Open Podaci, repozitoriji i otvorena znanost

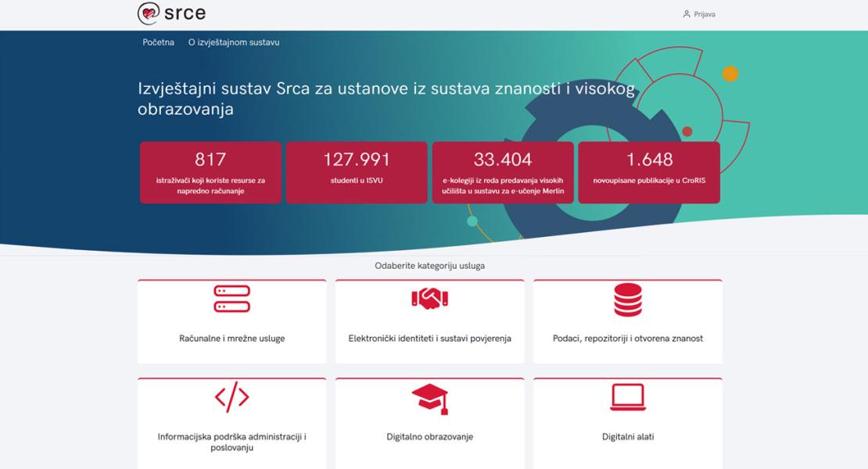click(x=627, y=338)
